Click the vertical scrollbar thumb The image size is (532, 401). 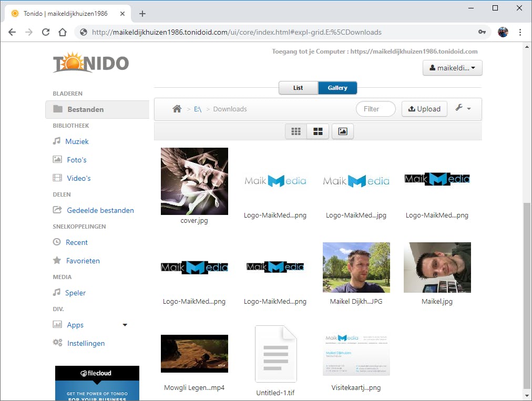(x=527, y=296)
